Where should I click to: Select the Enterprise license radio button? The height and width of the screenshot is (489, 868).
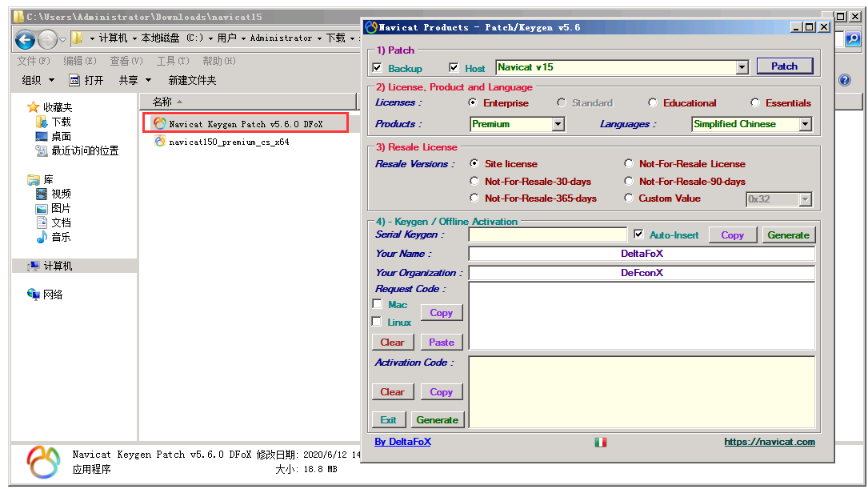(x=473, y=102)
